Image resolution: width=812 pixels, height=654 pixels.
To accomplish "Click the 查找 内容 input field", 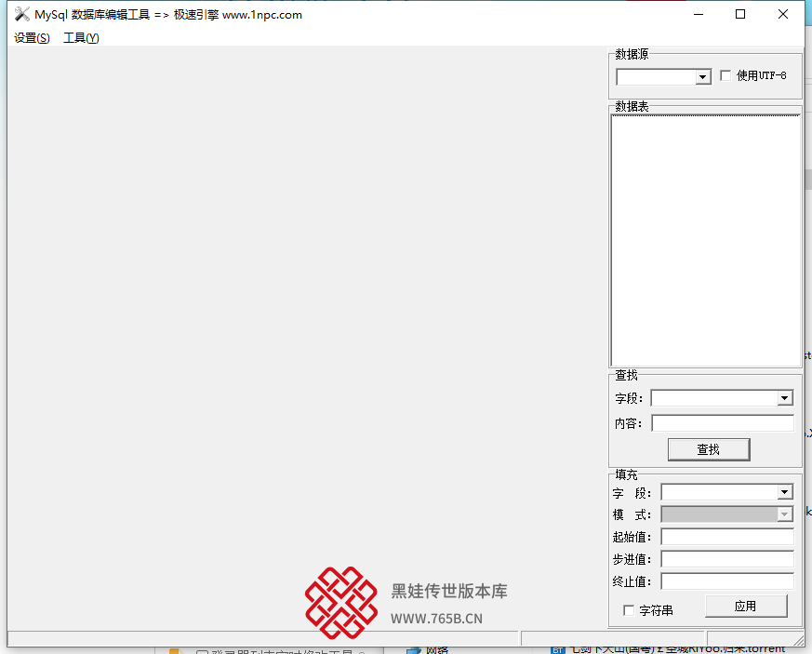I will pyautogui.click(x=723, y=423).
